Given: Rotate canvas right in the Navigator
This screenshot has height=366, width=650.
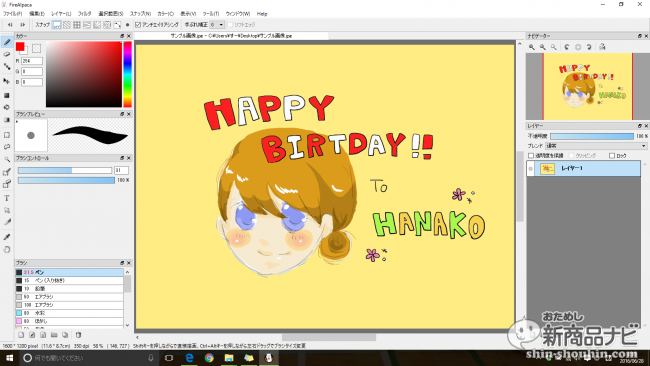Looking at the screenshot, I should [589, 47].
